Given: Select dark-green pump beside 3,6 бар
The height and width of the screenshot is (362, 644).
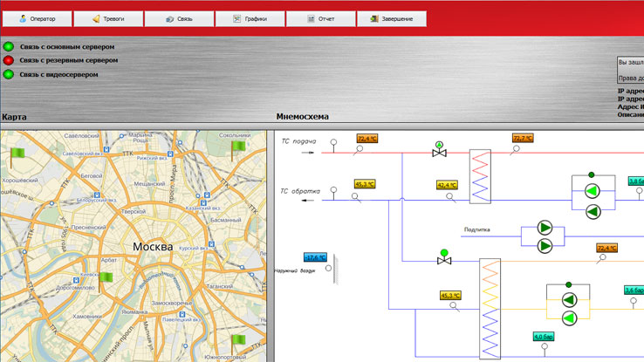Looking at the screenshot, I should click(x=569, y=300).
